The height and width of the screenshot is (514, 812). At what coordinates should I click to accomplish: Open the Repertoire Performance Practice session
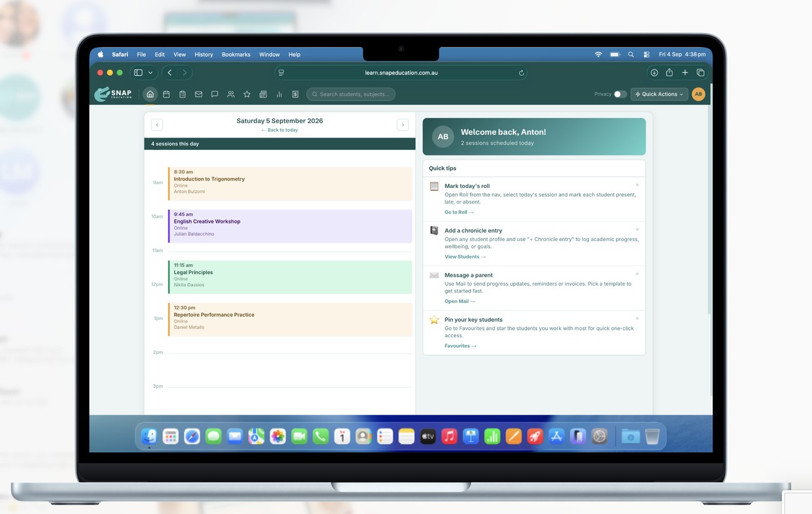point(290,319)
